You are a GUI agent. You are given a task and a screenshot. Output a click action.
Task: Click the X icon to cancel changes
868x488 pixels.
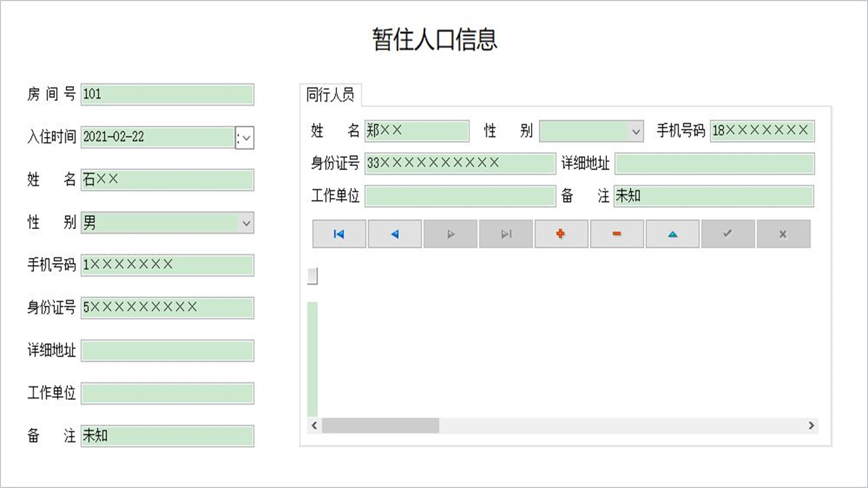click(x=783, y=234)
